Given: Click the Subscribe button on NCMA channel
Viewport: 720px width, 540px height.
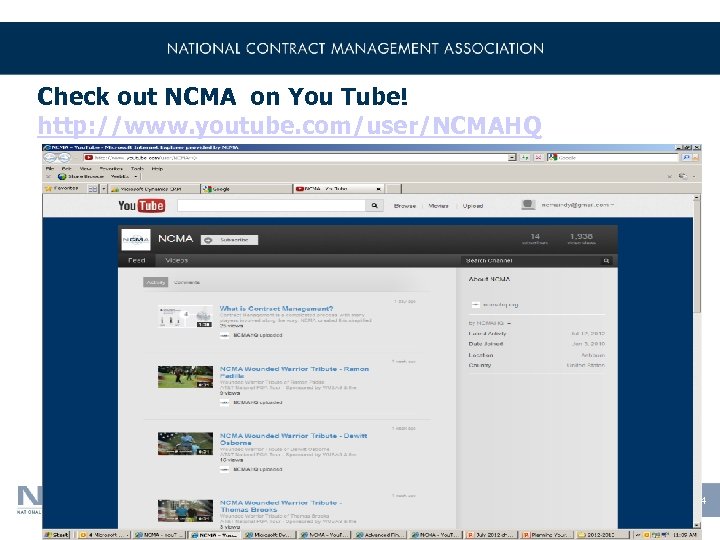Looking at the screenshot, I should coord(229,240).
